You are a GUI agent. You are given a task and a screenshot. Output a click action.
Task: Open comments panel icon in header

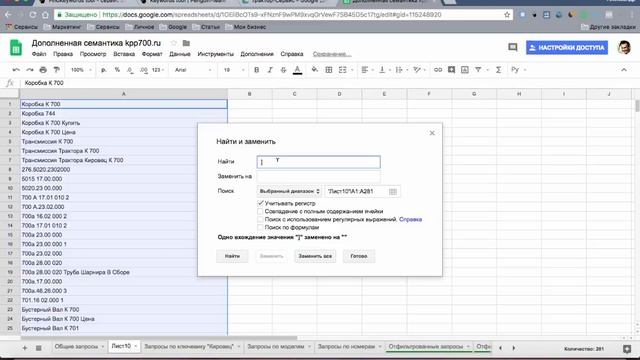point(513,47)
